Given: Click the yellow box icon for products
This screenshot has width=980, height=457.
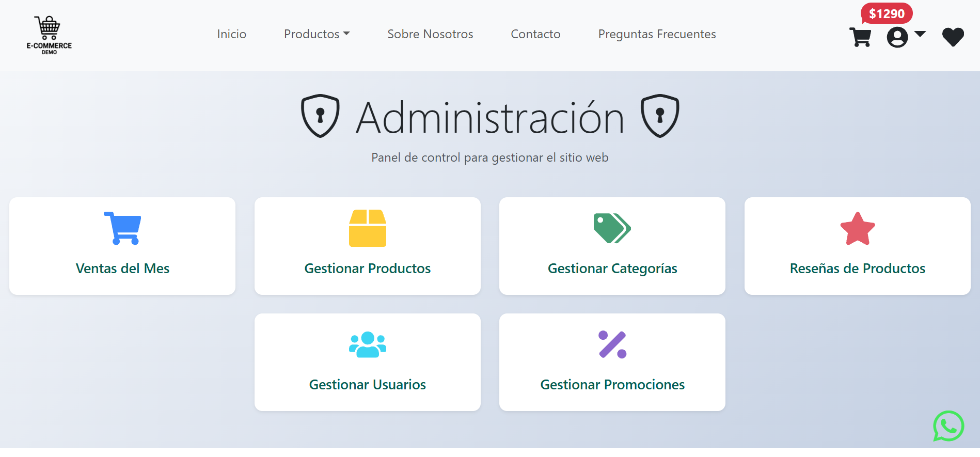Looking at the screenshot, I should [367, 228].
